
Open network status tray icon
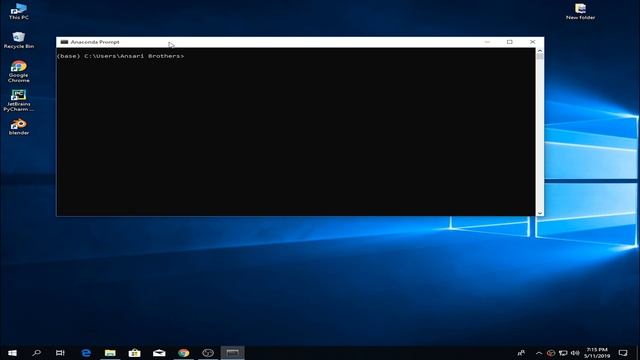click(563, 353)
